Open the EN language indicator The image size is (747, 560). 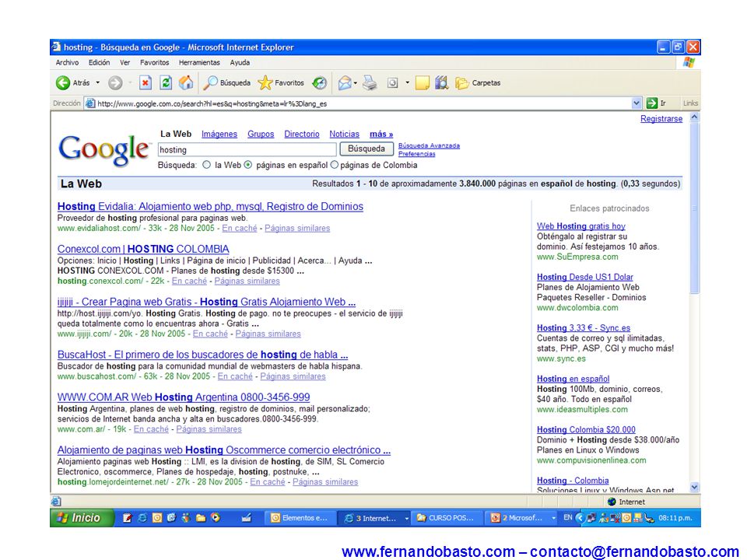coord(568,518)
